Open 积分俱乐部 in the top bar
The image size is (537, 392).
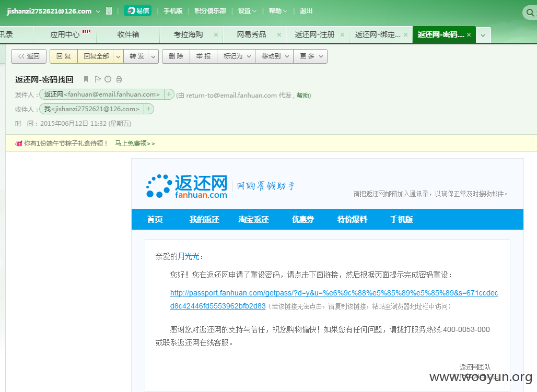tap(211, 11)
